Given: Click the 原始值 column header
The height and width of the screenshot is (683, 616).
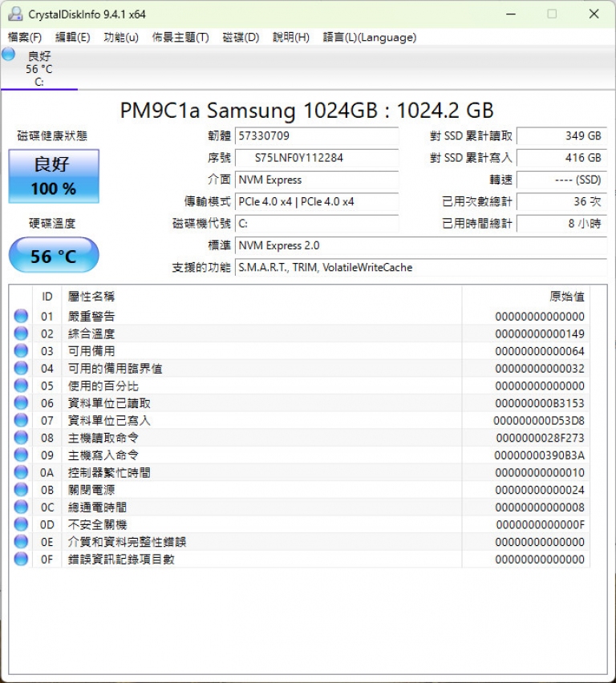Looking at the screenshot, I should click(525, 297).
